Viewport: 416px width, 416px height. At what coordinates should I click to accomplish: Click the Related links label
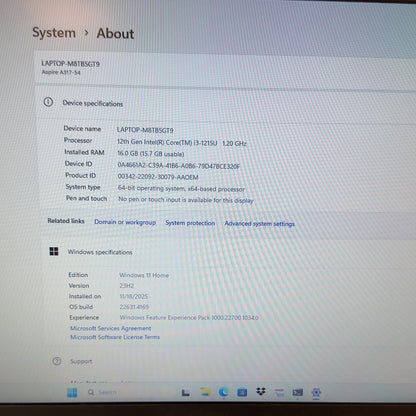(x=66, y=221)
